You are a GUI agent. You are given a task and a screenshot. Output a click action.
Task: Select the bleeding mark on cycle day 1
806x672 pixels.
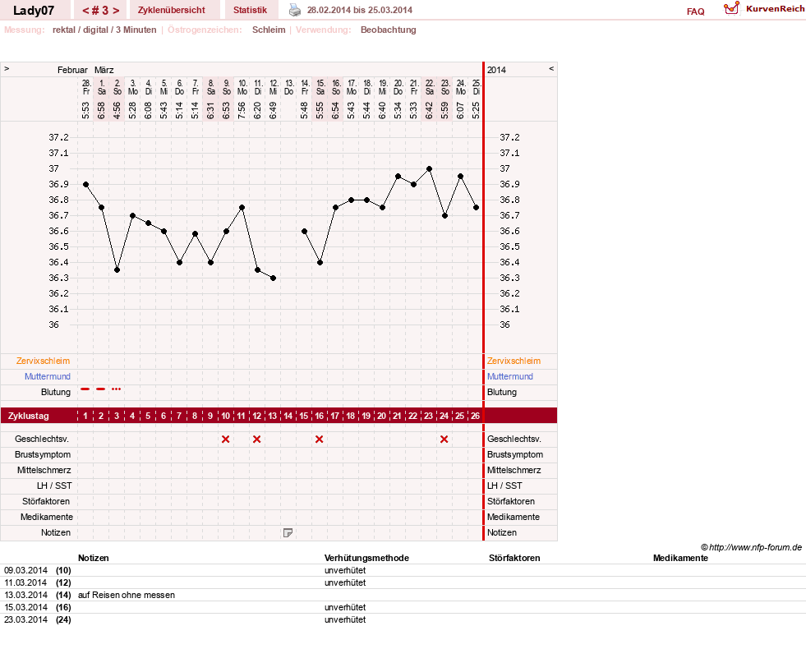[x=85, y=389]
